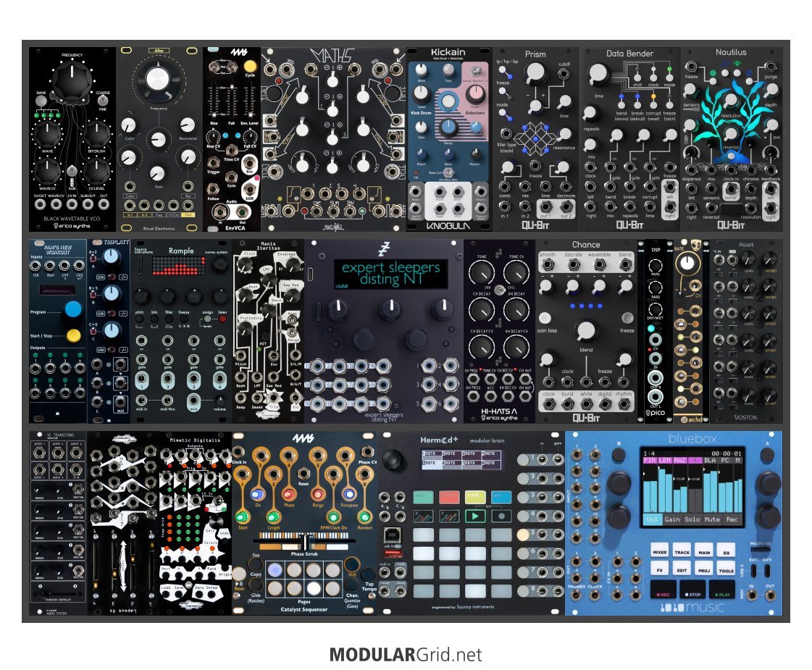Screen dimensions: 812x670
Task: Click the Hermod+ X chart icon button
Action: click(423, 516)
